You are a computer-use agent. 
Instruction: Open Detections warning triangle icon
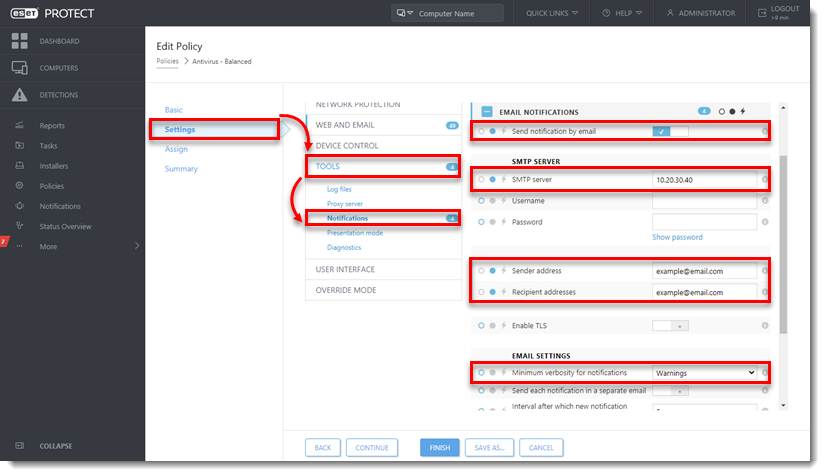coord(19,95)
